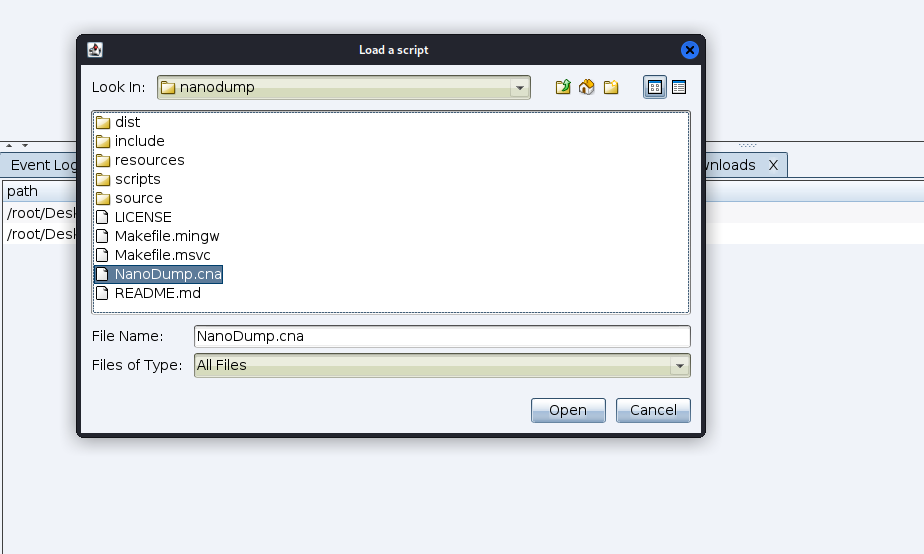Click the Create New Folder icon
924x554 pixels.
coord(611,87)
